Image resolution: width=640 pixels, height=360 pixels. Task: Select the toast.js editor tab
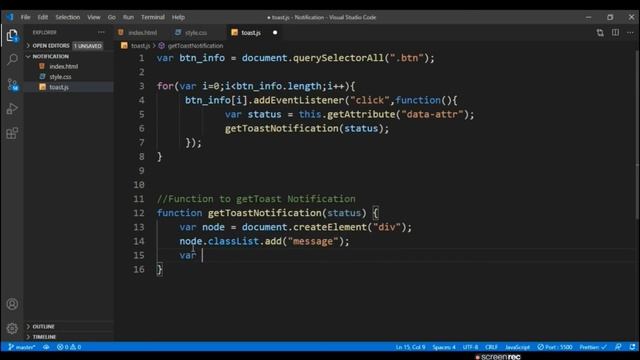[251, 32]
